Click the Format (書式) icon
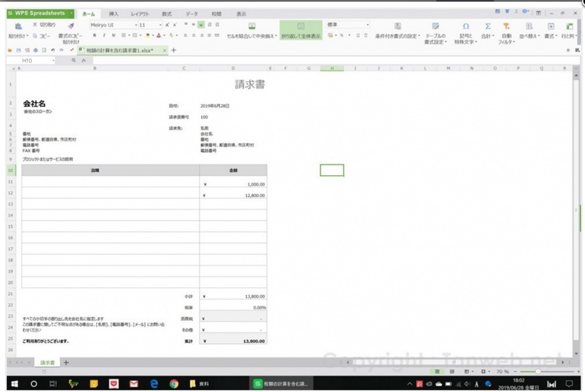This screenshot has height=392, width=585. 551,26
